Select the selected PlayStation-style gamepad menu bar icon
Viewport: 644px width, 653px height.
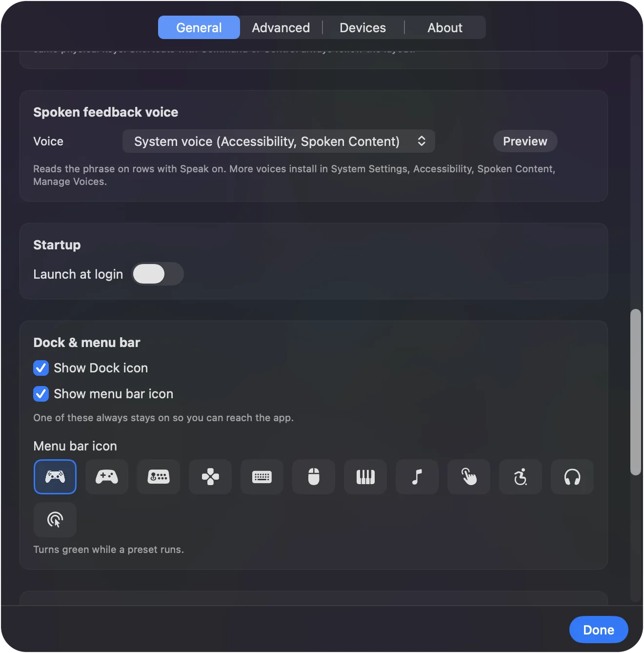[55, 477]
